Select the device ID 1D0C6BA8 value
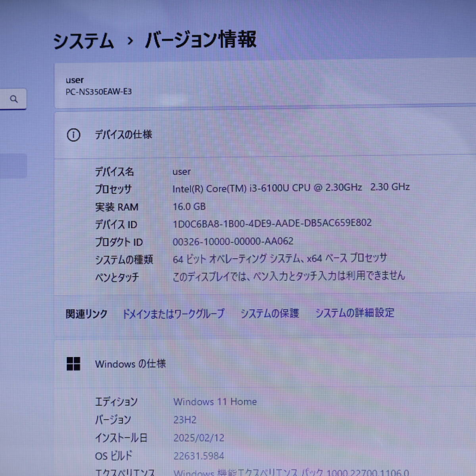This screenshot has width=476, height=476. 272,223
